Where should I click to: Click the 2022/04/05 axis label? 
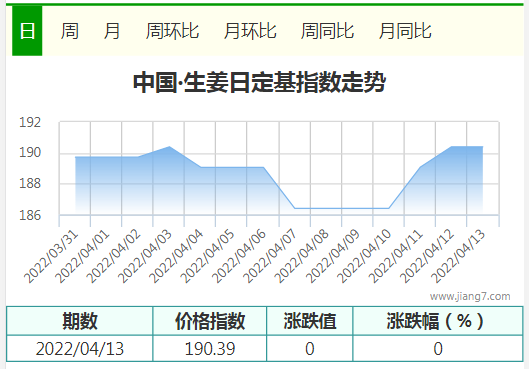[x=208, y=256]
